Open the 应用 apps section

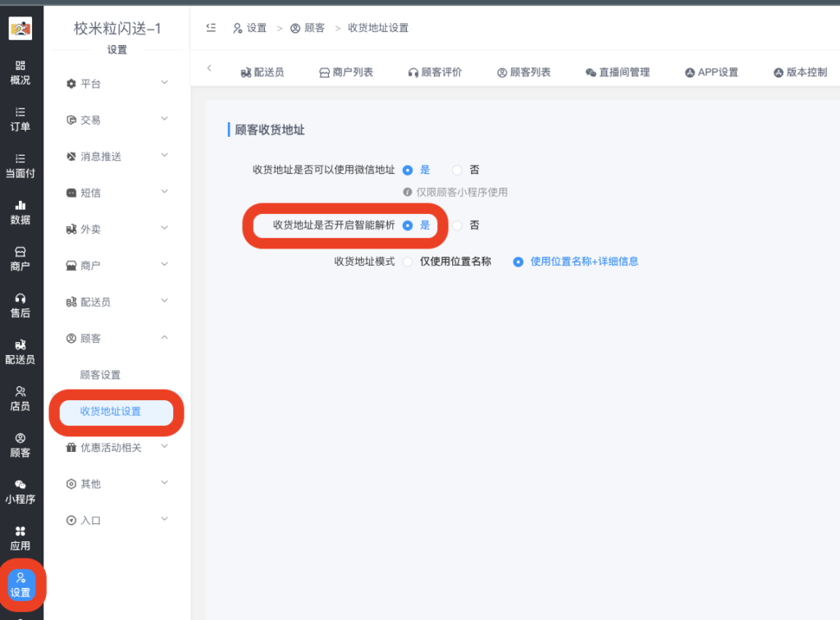(x=21, y=537)
